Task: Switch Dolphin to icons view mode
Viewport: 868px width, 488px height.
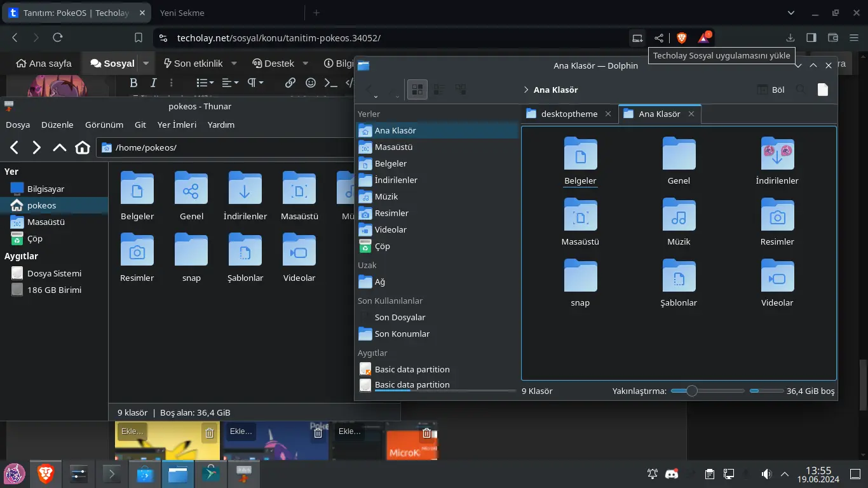Action: pos(417,90)
